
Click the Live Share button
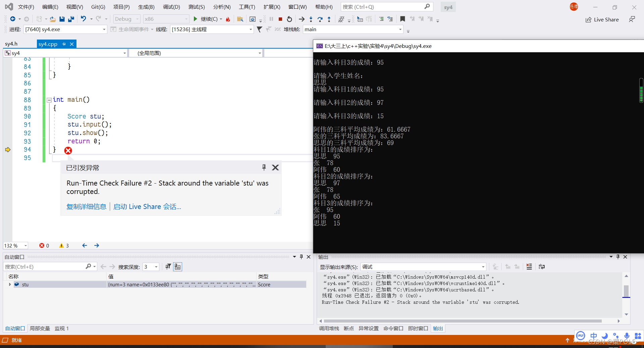point(602,19)
